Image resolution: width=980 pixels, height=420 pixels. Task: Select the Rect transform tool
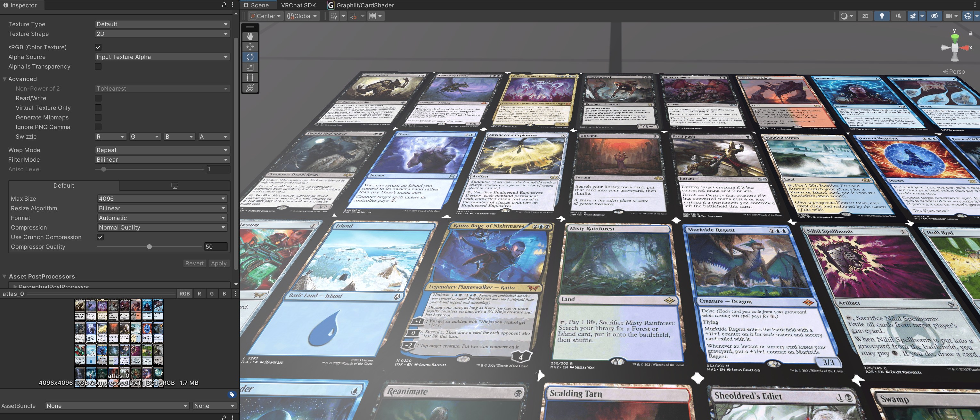click(250, 77)
